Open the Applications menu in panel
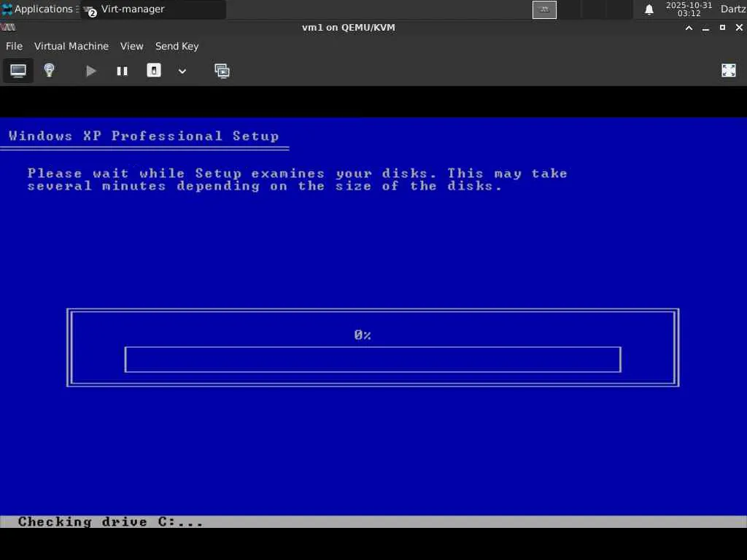This screenshot has width=747, height=560. 39,9
